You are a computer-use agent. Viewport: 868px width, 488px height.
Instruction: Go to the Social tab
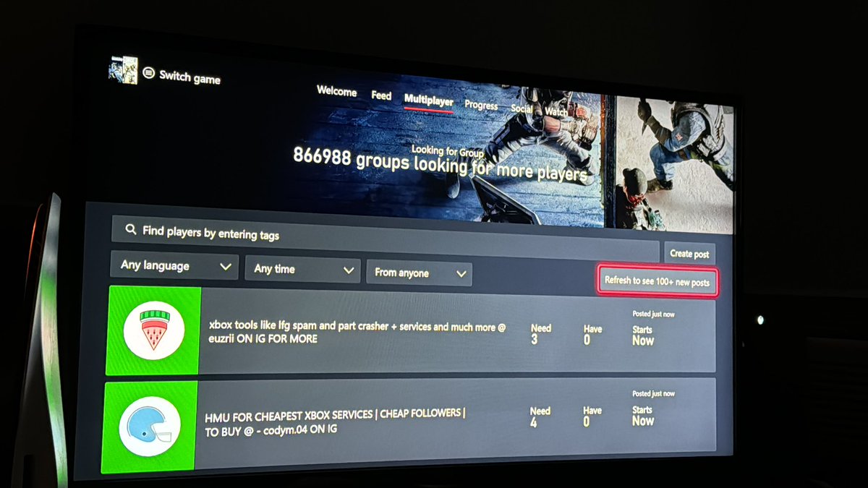coord(522,108)
